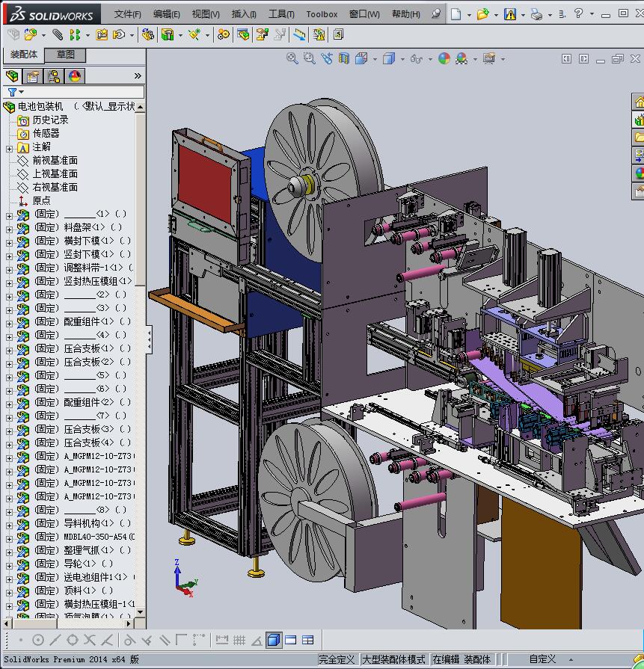Expand the 料盘架<1> tree node
Screen dimensions: 644x669
9,227
